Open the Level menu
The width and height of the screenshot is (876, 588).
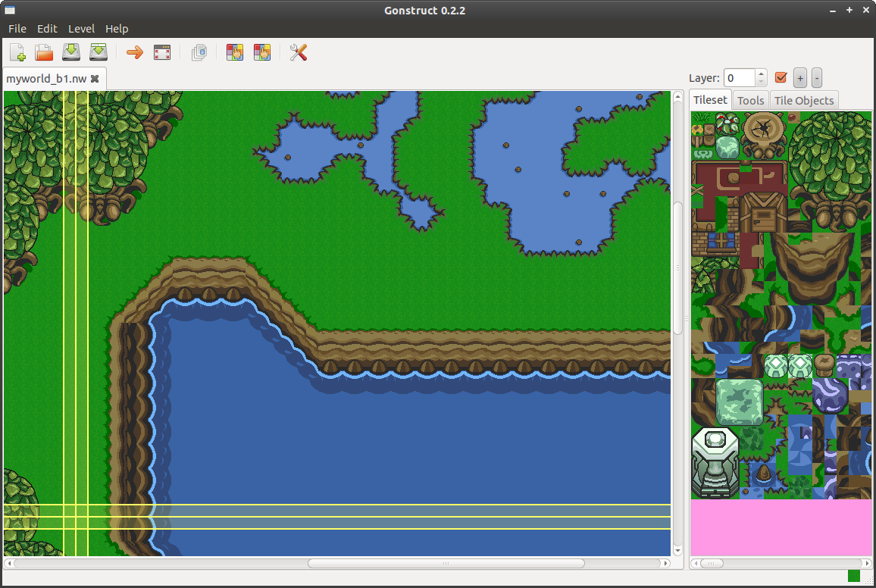(81, 29)
